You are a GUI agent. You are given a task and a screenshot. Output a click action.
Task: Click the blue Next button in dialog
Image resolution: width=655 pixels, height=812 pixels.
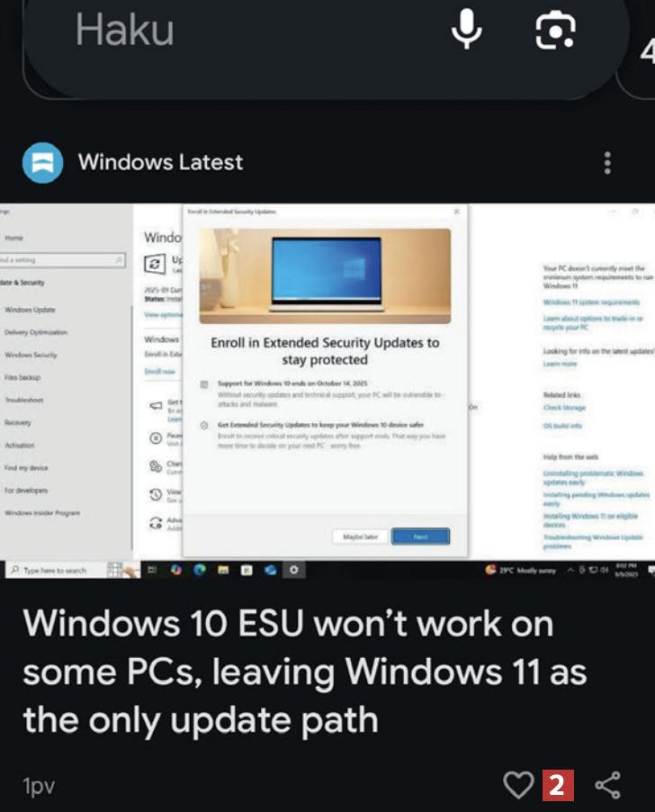(420, 537)
